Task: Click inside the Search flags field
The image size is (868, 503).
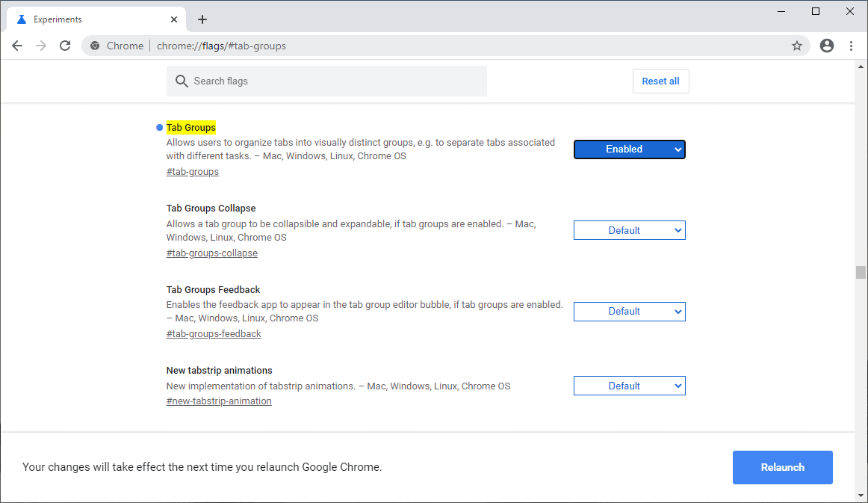Action: [326, 81]
